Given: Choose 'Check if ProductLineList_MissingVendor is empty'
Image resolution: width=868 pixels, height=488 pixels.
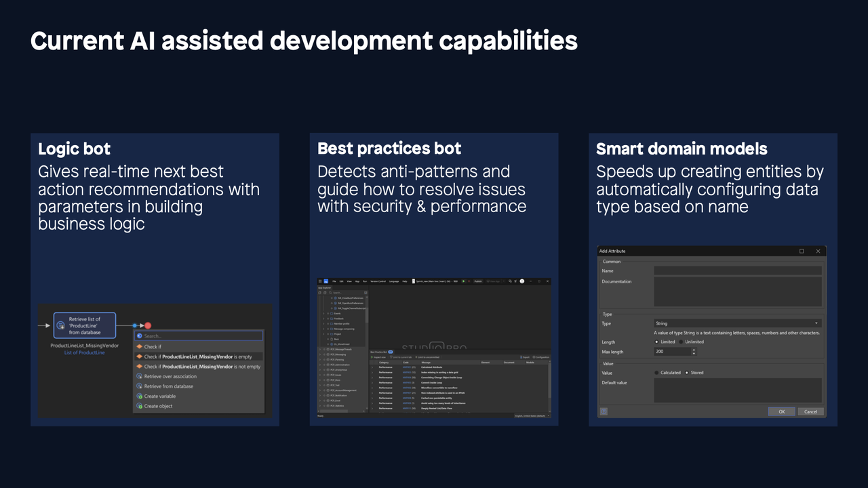Looking at the screenshot, I should point(198,357).
